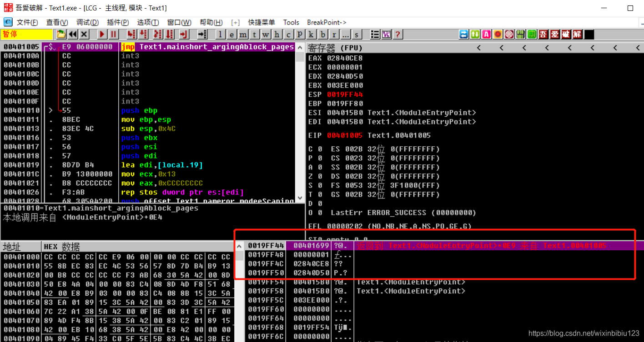
Task: Open the Tools menu
Action: coord(291,22)
